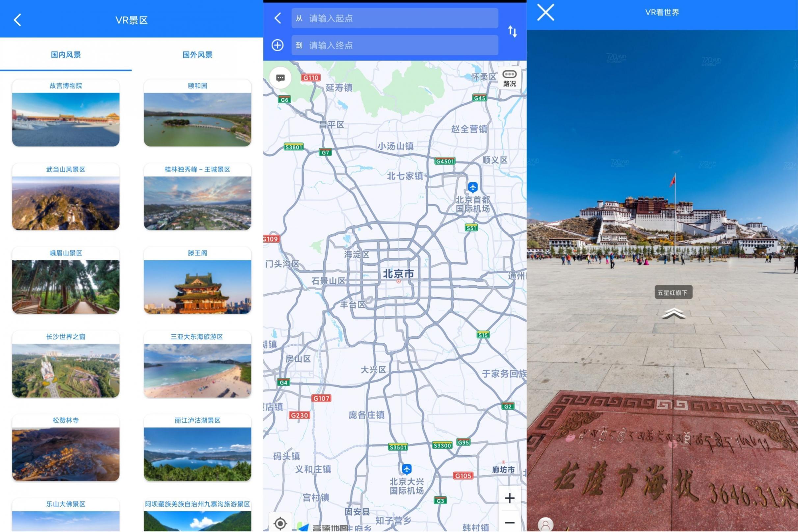798x532 pixels.
Task: Switch to the 国内风景 tab
Action: (66, 55)
